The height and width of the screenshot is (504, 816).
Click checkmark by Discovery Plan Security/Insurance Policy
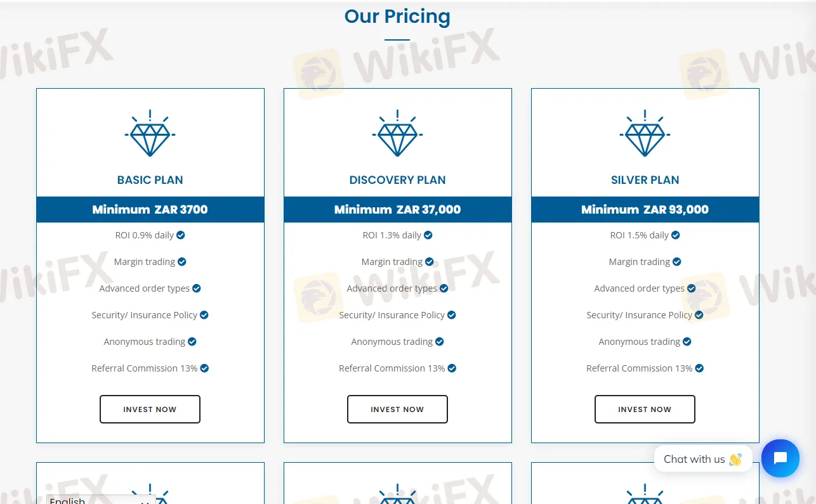pos(452,315)
